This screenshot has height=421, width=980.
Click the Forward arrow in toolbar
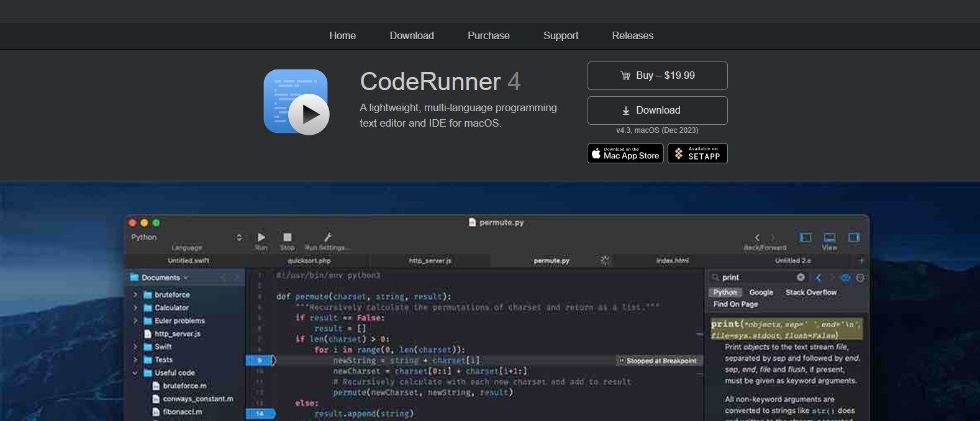point(773,237)
